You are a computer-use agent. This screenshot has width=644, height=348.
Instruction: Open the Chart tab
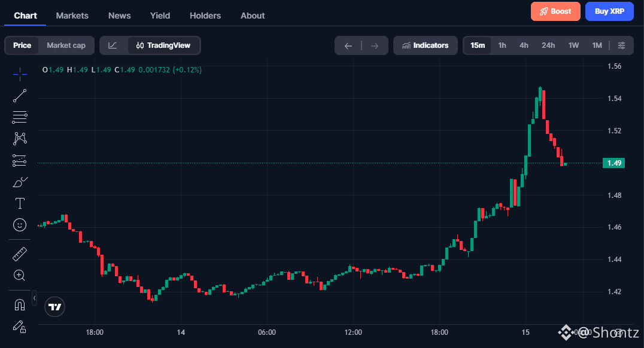click(26, 16)
